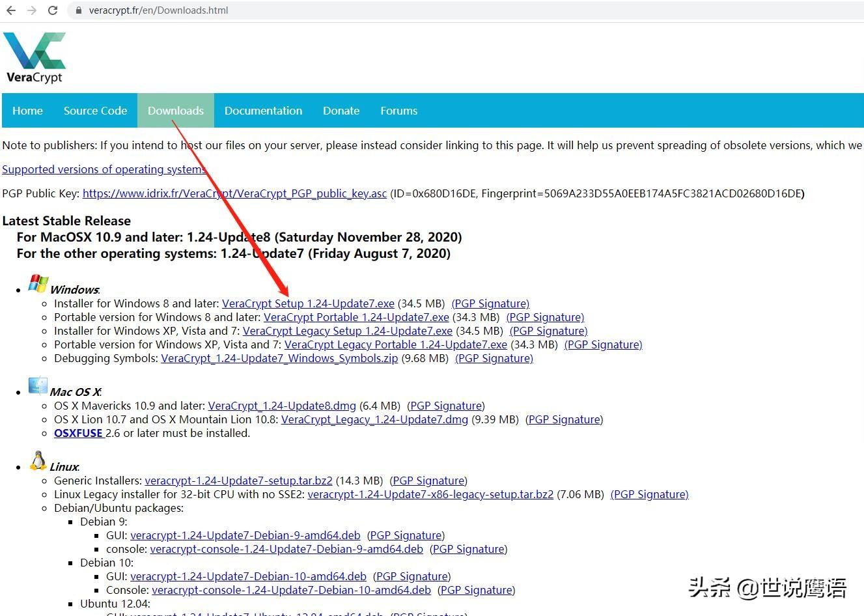The image size is (864, 616).
Task: Switch to the Source Code tab
Action: pyautogui.click(x=95, y=110)
